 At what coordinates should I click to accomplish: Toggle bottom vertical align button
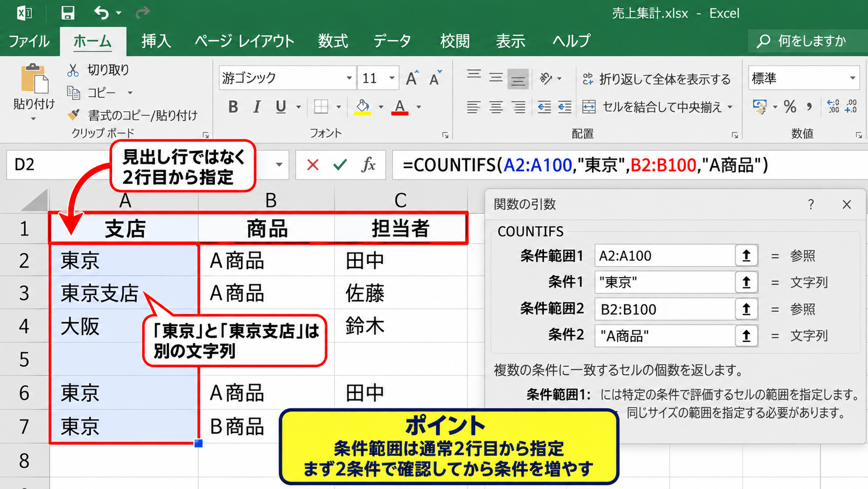[x=518, y=79]
